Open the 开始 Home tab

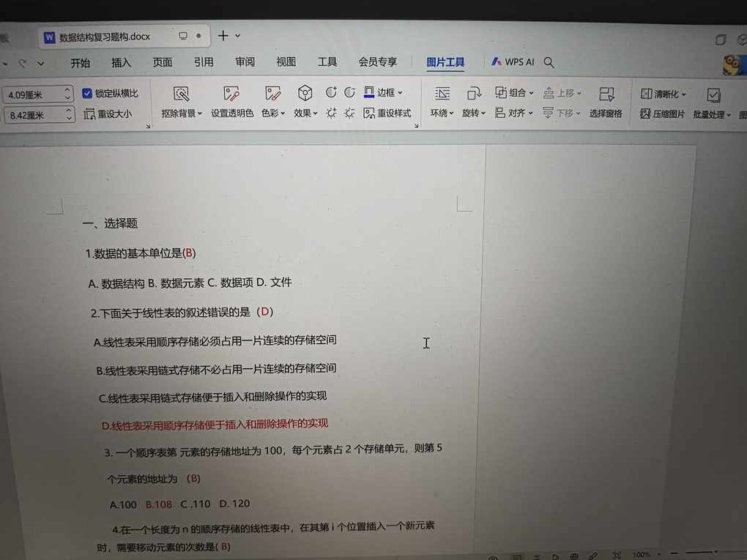(x=80, y=63)
